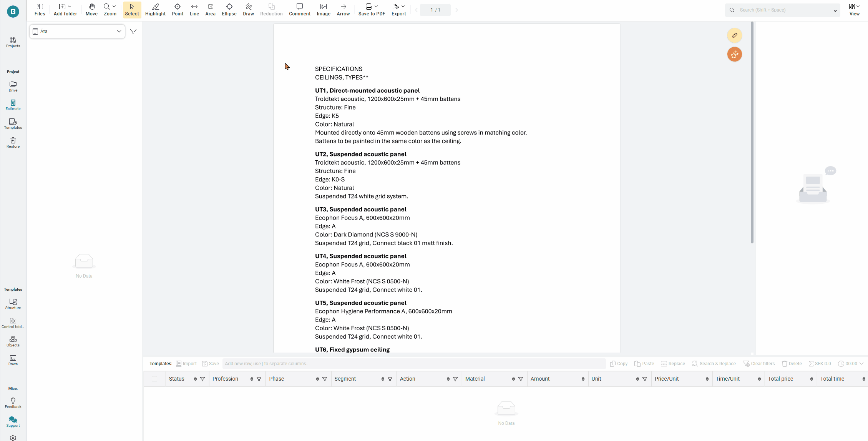Click the filter funnel beside Äta dropdown
Image resolution: width=868 pixels, height=441 pixels.
pyautogui.click(x=133, y=32)
